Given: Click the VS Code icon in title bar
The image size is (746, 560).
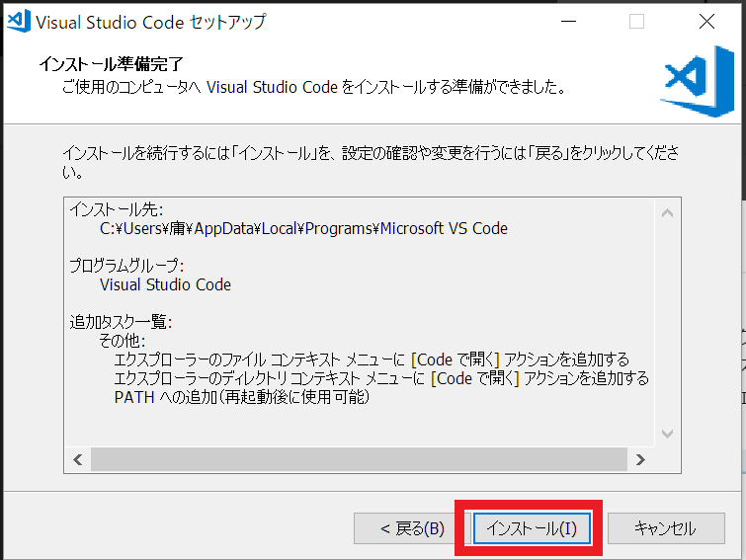Looking at the screenshot, I should pos(19,22).
